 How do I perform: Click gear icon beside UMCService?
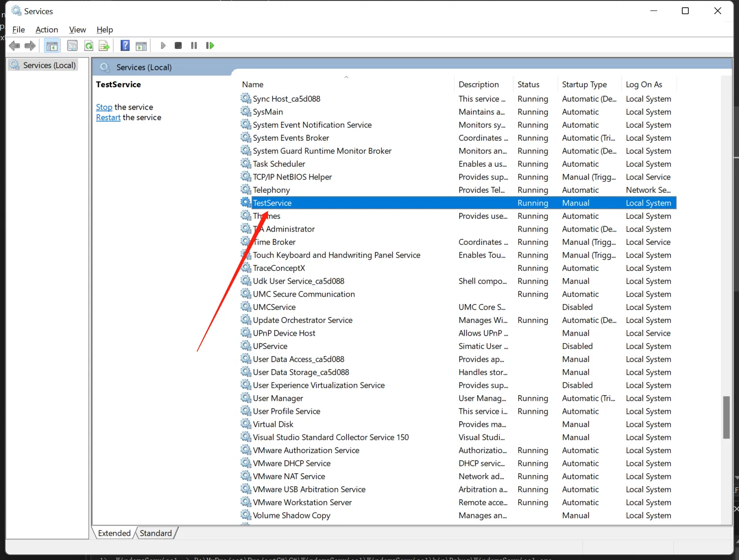tap(246, 306)
